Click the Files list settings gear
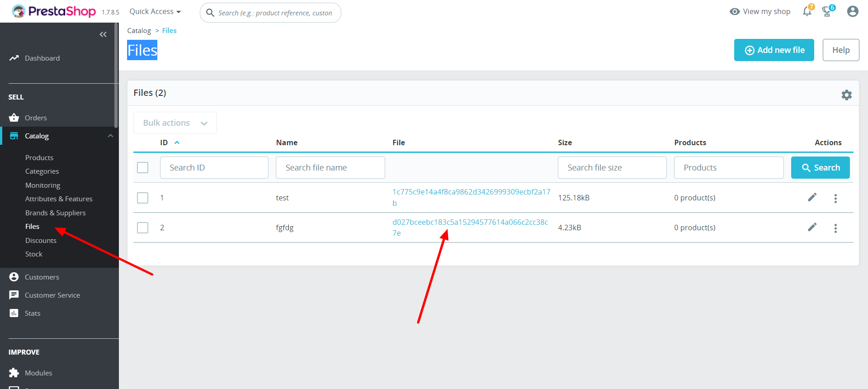The width and height of the screenshot is (868, 389). click(846, 95)
